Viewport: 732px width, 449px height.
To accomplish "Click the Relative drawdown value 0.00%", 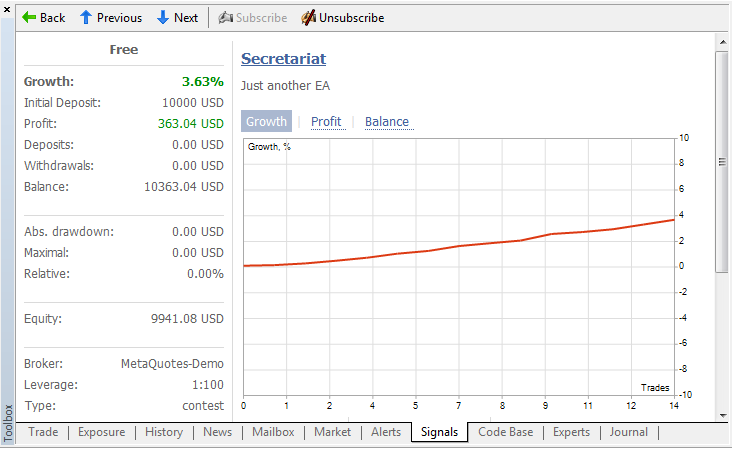I will [x=205, y=274].
